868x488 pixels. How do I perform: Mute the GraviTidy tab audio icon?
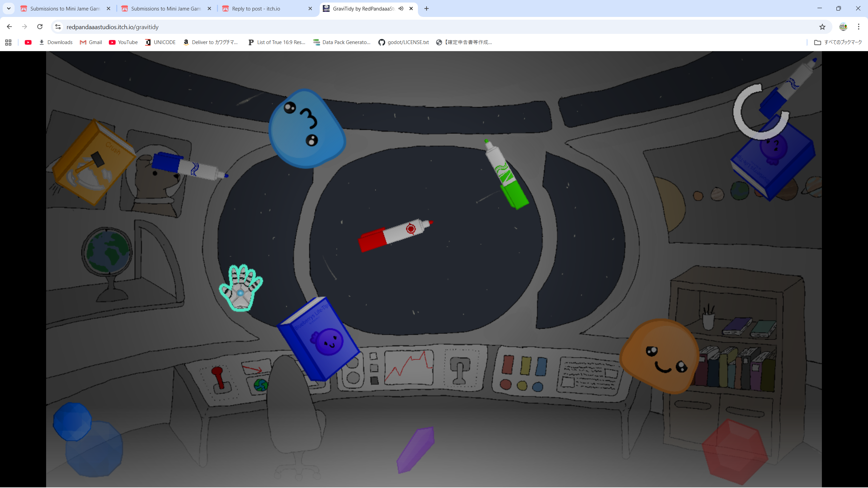[401, 8]
